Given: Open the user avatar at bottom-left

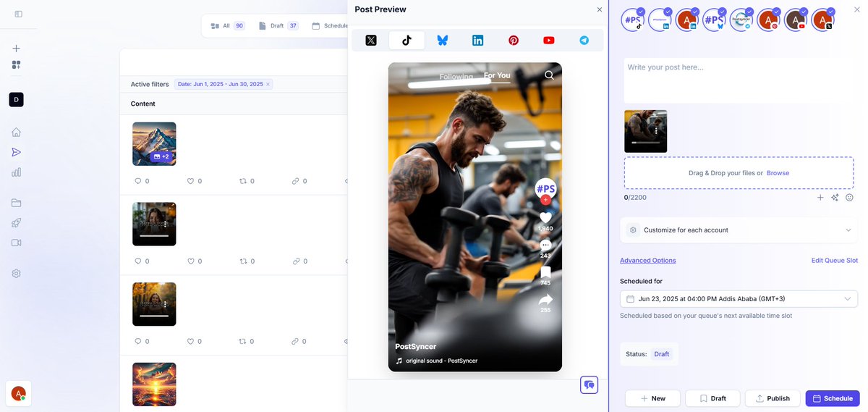Looking at the screenshot, I should click(x=18, y=393).
